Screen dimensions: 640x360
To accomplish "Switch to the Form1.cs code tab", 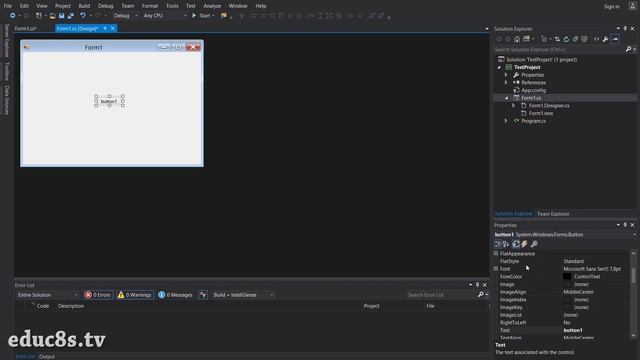I will (25, 29).
